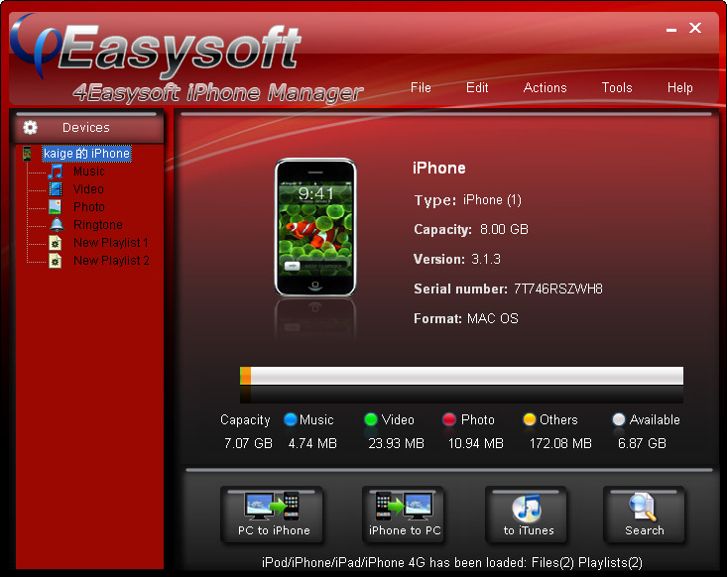Open the Video category in tree

pos(88,189)
